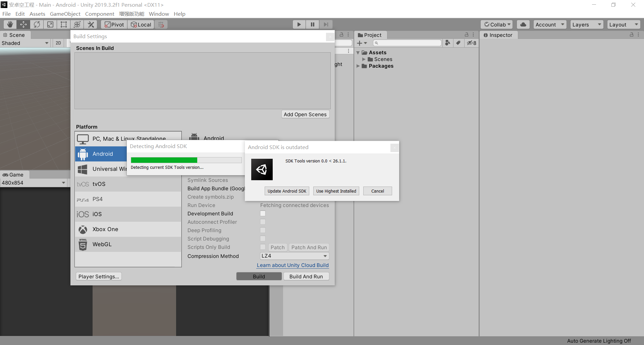The image size is (644, 345).
Task: Expand the Scenes folder
Action: tap(364, 59)
